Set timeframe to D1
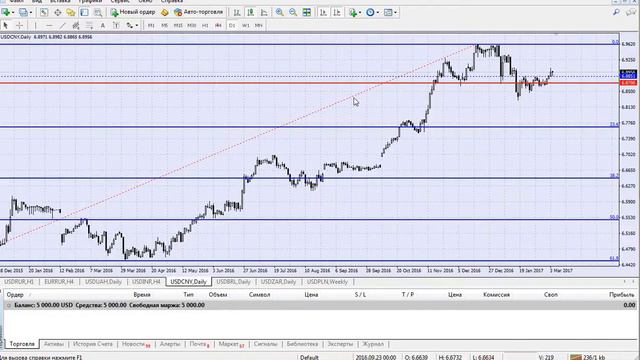The image size is (640, 360). pos(232,25)
